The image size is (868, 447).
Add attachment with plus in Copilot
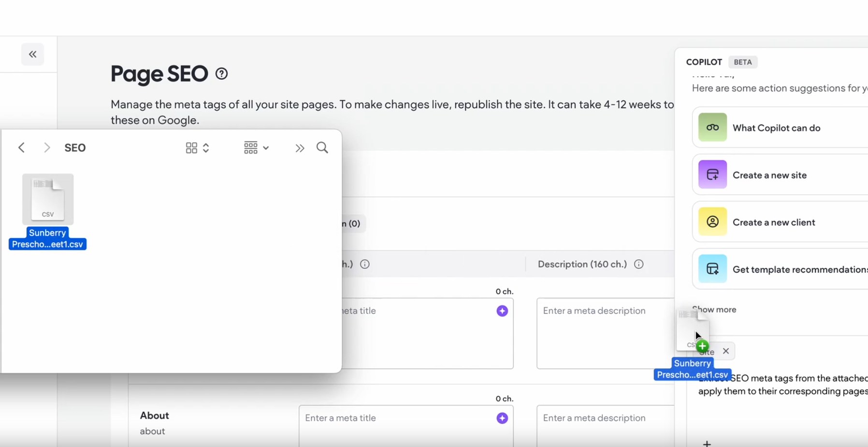coord(707,443)
